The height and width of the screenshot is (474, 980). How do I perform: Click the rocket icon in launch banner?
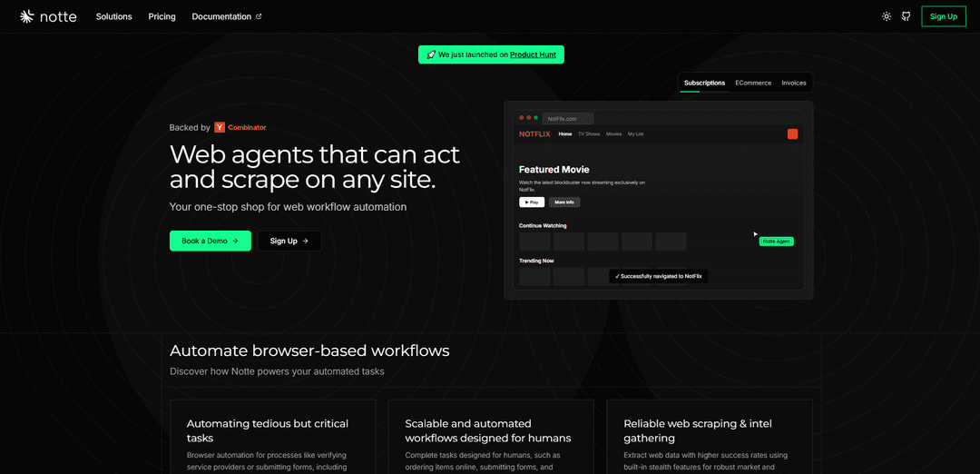coord(431,55)
